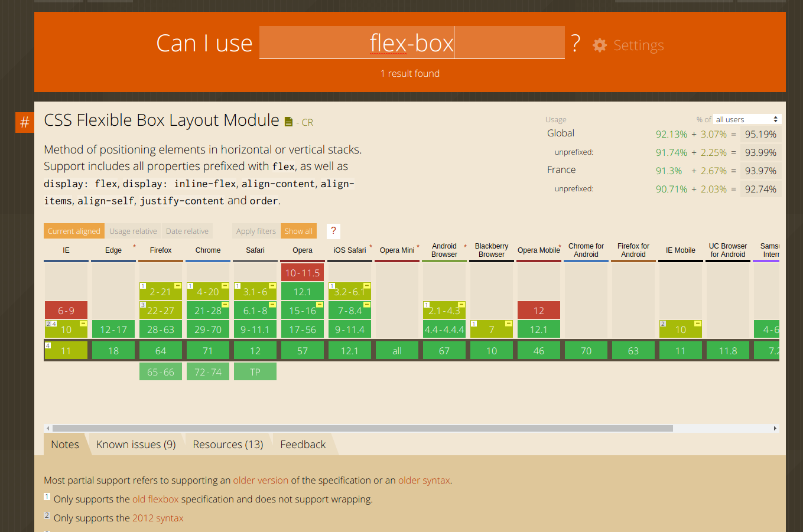Click Chrome 72-74 future cell
Viewport: 803px width, 532px height.
208,372
